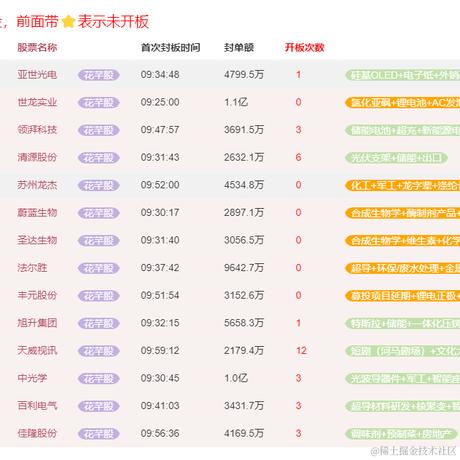
Task: Click open count 6 for 清源股份
Action: pos(298,157)
